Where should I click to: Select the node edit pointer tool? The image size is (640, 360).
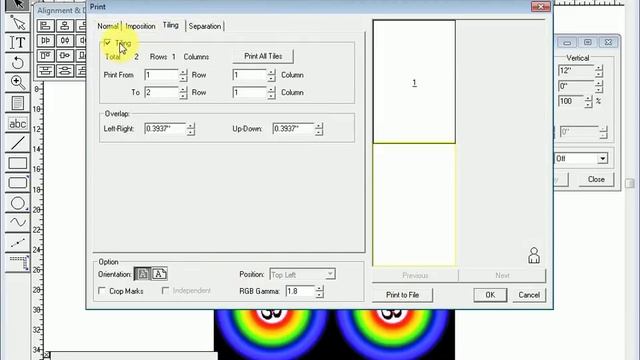pos(18,23)
